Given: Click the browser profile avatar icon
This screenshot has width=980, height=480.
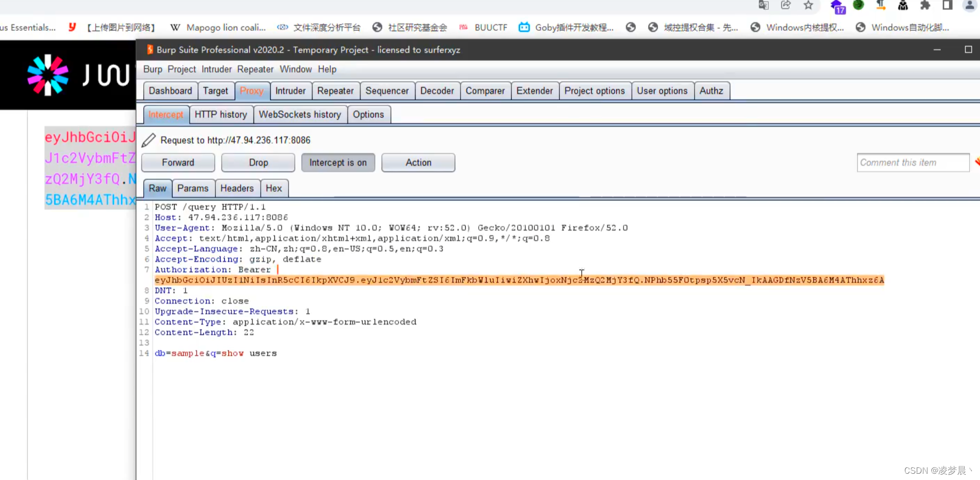Looking at the screenshot, I should click(970, 6).
